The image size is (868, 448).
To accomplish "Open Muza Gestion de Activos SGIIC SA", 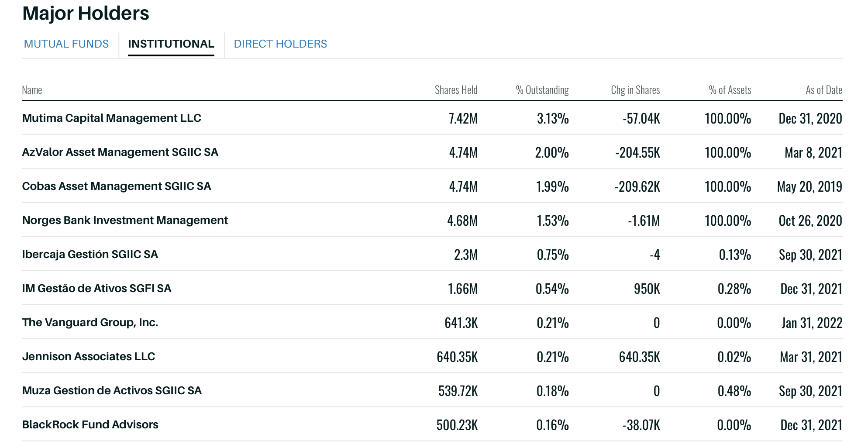I will pos(112,391).
